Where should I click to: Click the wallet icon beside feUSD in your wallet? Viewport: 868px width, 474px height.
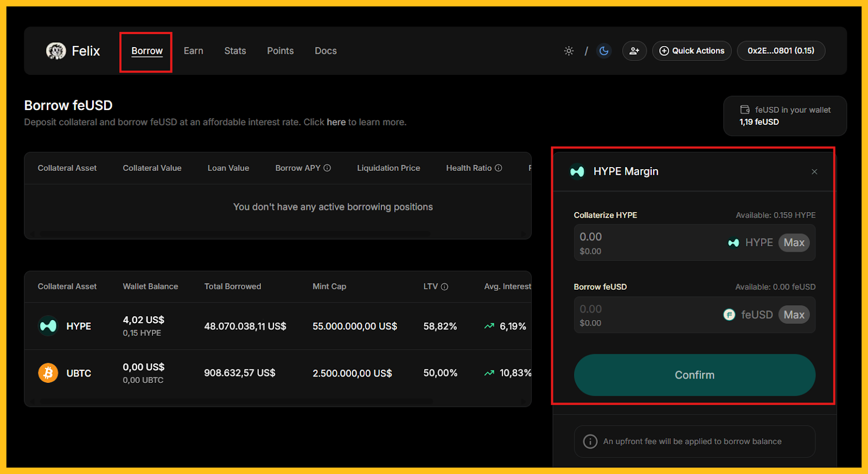(x=745, y=110)
